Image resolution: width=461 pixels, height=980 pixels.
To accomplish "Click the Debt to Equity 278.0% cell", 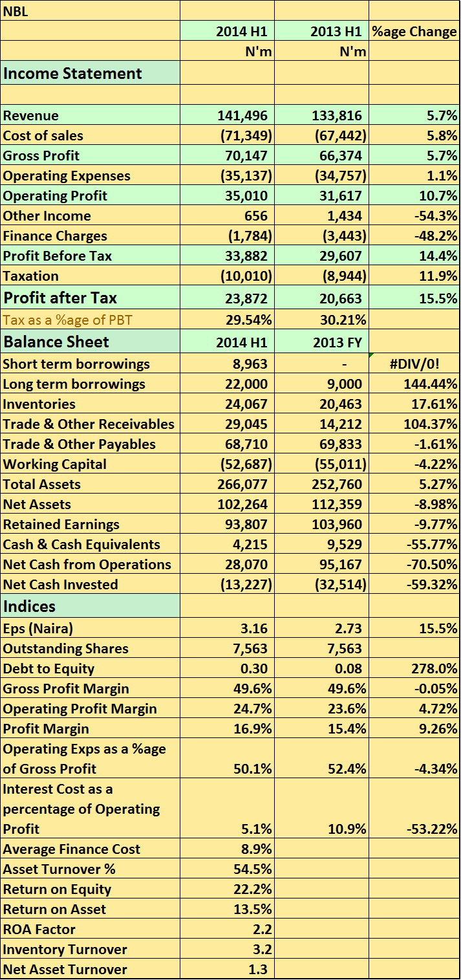I will [x=414, y=669].
